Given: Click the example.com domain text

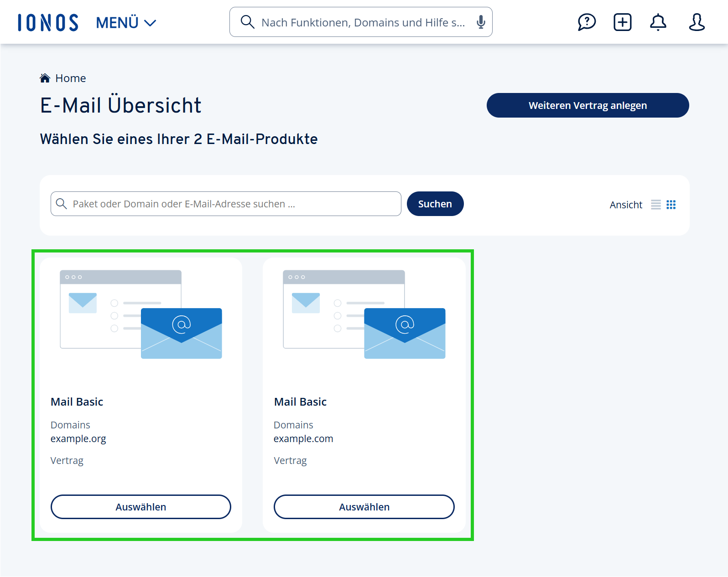Looking at the screenshot, I should pos(303,439).
